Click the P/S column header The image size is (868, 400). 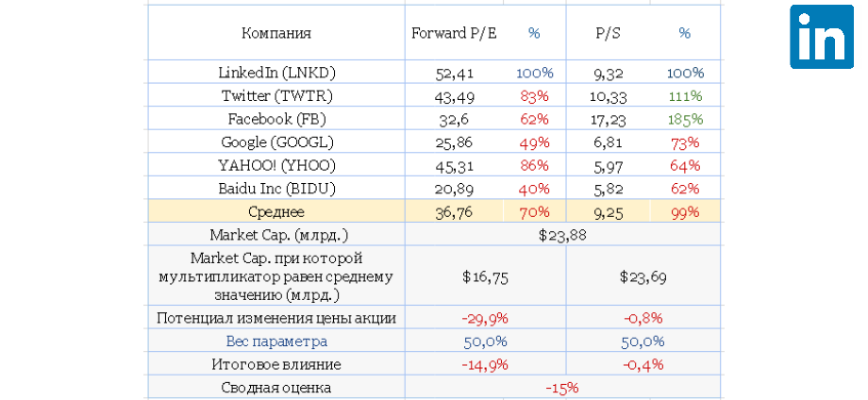[x=609, y=33]
